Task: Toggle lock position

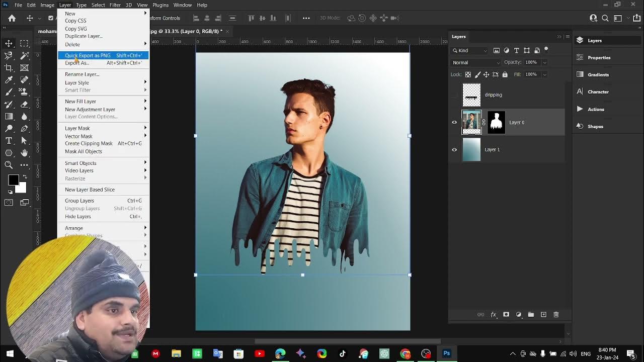Action: point(486,74)
